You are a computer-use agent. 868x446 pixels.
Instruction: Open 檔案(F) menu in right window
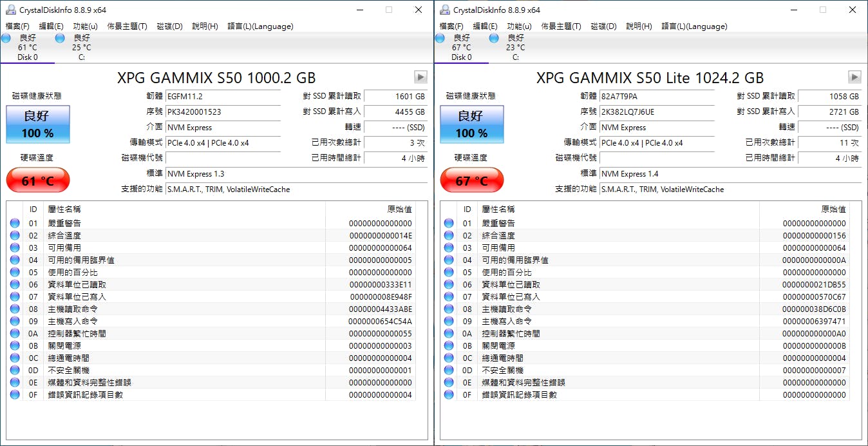pos(451,26)
